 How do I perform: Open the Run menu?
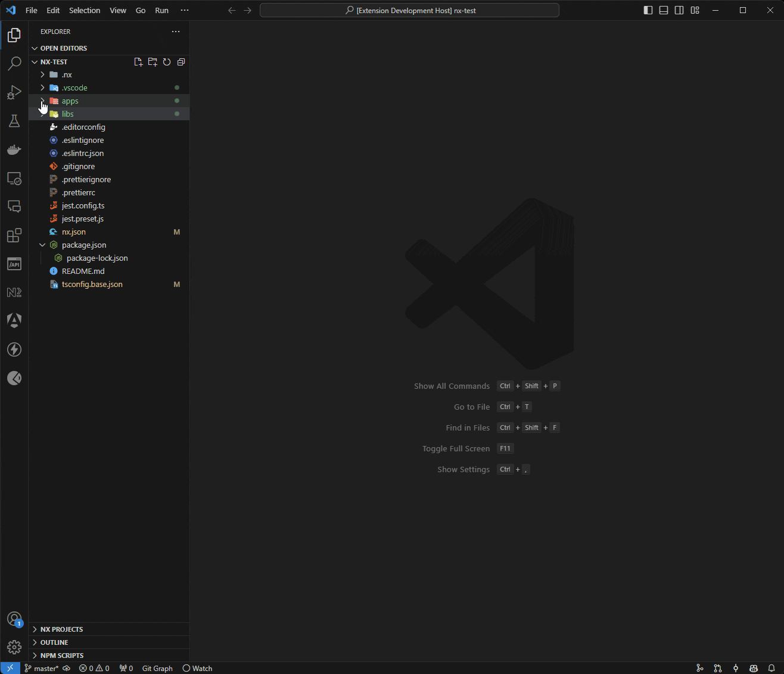(161, 10)
